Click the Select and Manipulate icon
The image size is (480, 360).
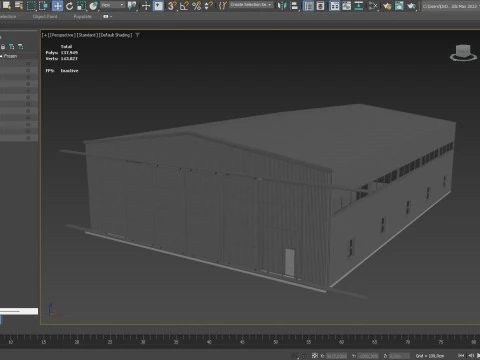[146, 6]
